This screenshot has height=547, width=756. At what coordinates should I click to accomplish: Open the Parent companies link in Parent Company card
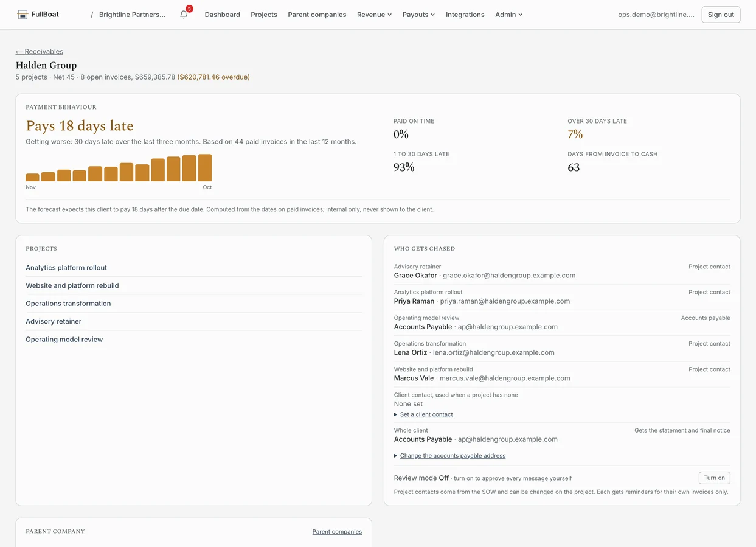pyautogui.click(x=337, y=532)
